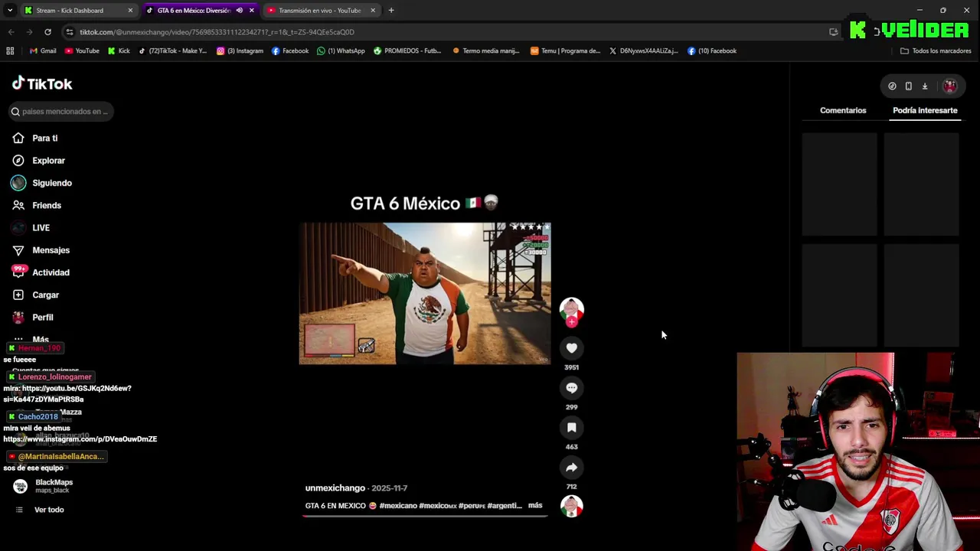
Task: Open the Instagram bookmark
Action: point(240,51)
